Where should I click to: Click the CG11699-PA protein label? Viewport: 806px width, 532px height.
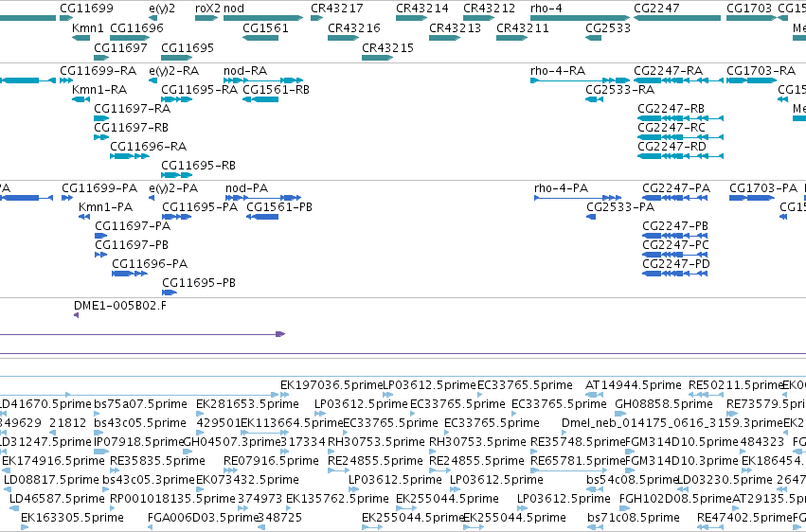(99, 188)
